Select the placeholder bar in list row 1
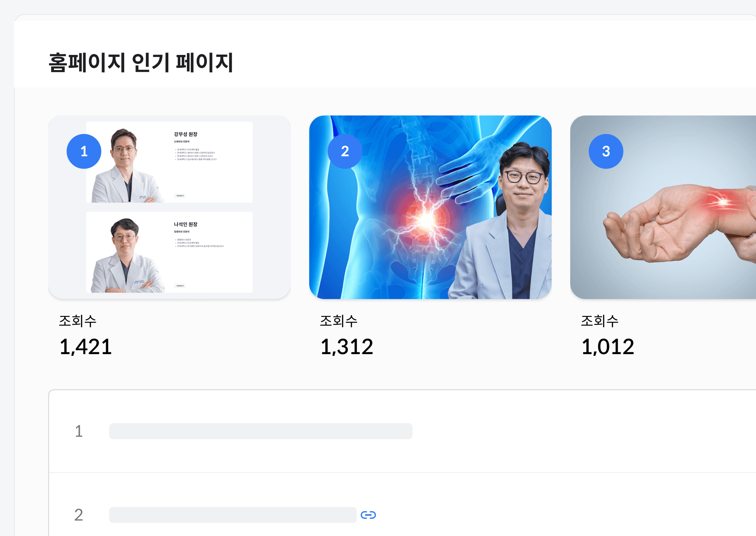756x536 pixels. [261, 431]
